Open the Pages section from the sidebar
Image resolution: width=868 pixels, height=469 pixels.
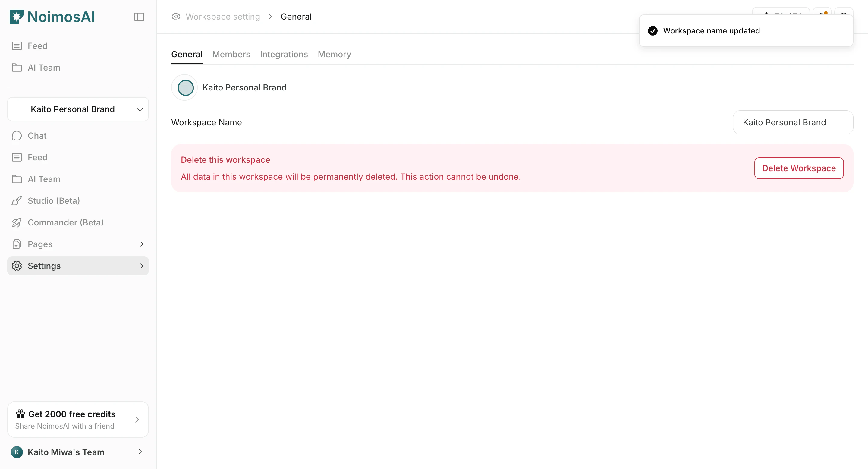pyautogui.click(x=40, y=244)
